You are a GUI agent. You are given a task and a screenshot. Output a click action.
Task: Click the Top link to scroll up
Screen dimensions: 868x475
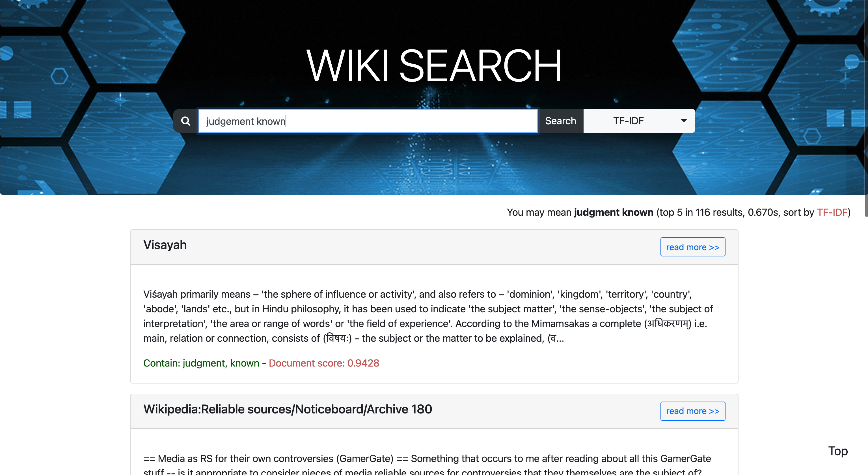pos(838,451)
